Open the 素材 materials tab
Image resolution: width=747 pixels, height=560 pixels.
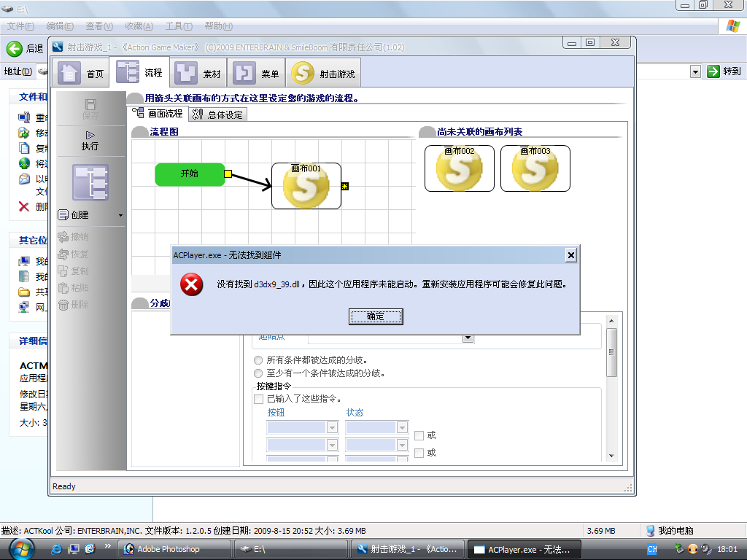198,73
